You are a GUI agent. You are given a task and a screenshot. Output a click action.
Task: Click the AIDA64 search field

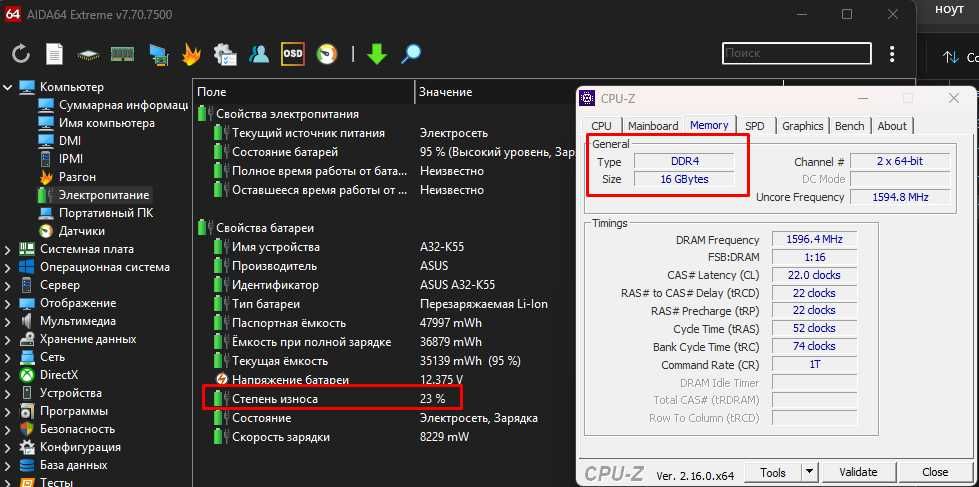tap(797, 53)
